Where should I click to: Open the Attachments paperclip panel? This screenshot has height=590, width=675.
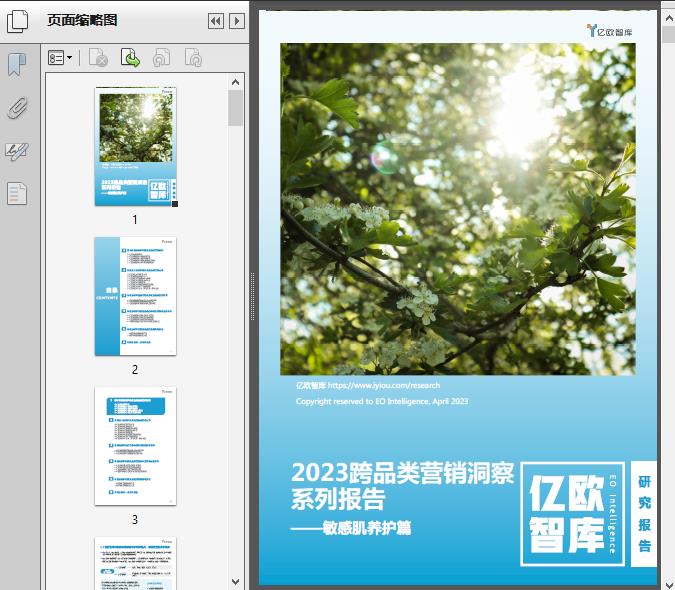pyautogui.click(x=17, y=108)
